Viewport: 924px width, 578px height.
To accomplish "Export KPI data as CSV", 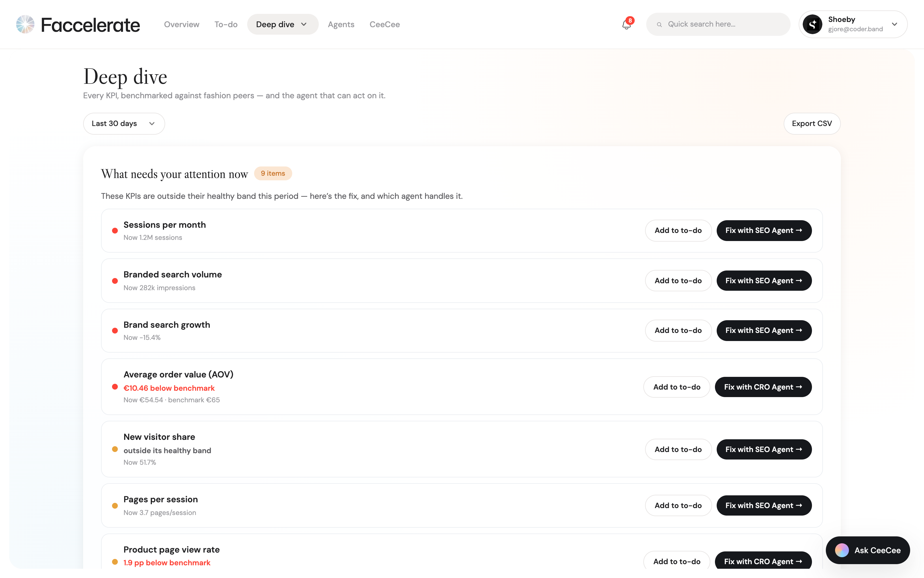I will click(812, 123).
